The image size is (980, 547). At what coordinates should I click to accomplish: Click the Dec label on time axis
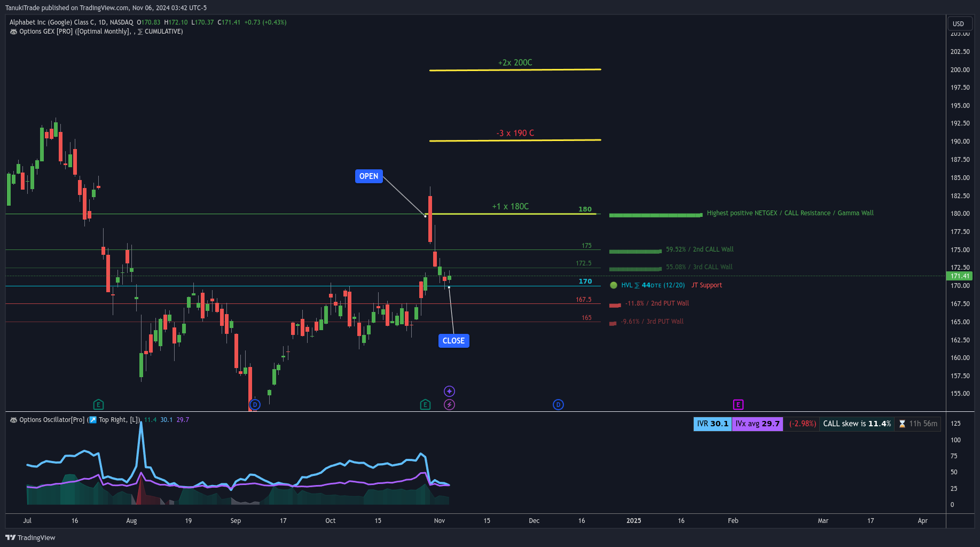point(534,521)
